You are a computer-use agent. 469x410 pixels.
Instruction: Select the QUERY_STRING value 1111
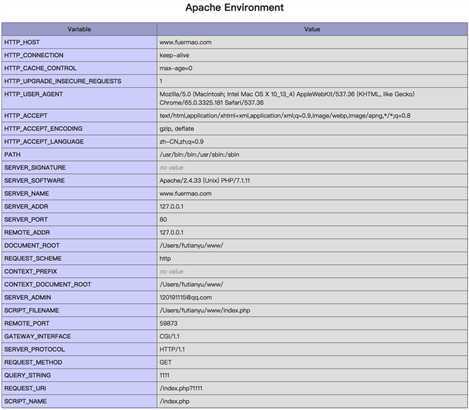(164, 376)
